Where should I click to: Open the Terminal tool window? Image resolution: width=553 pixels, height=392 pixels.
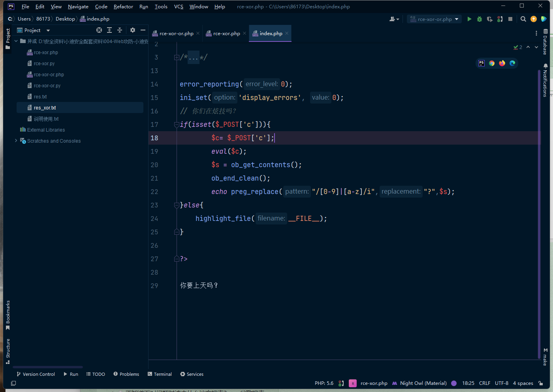(x=160, y=374)
